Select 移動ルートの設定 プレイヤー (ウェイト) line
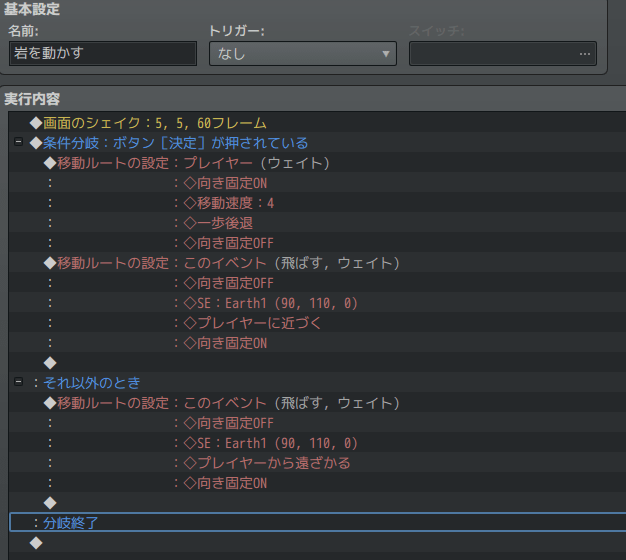626x560 pixels. pyautogui.click(x=193, y=163)
